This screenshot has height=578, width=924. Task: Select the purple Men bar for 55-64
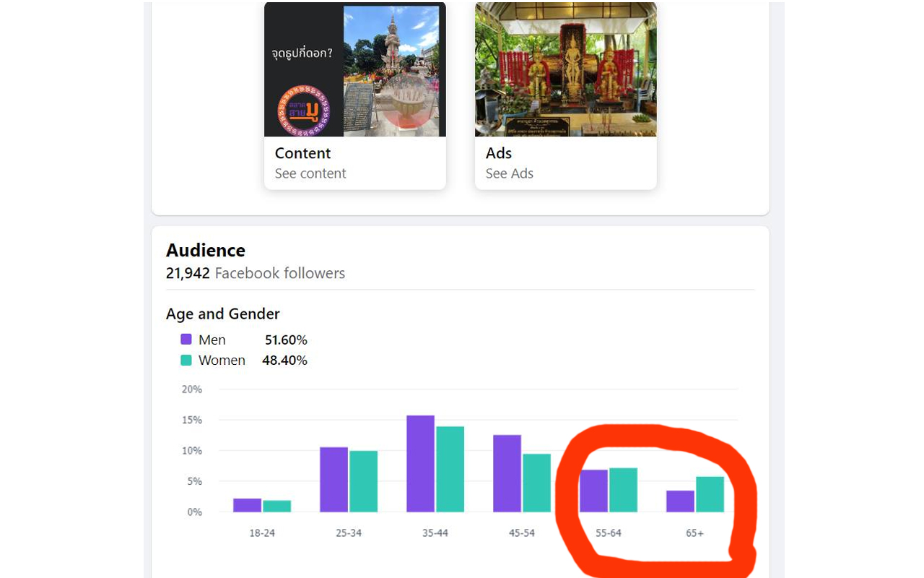594,491
